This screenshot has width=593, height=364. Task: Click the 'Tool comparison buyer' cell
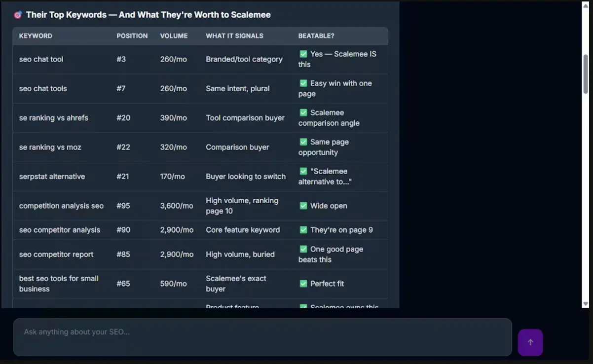tap(245, 118)
